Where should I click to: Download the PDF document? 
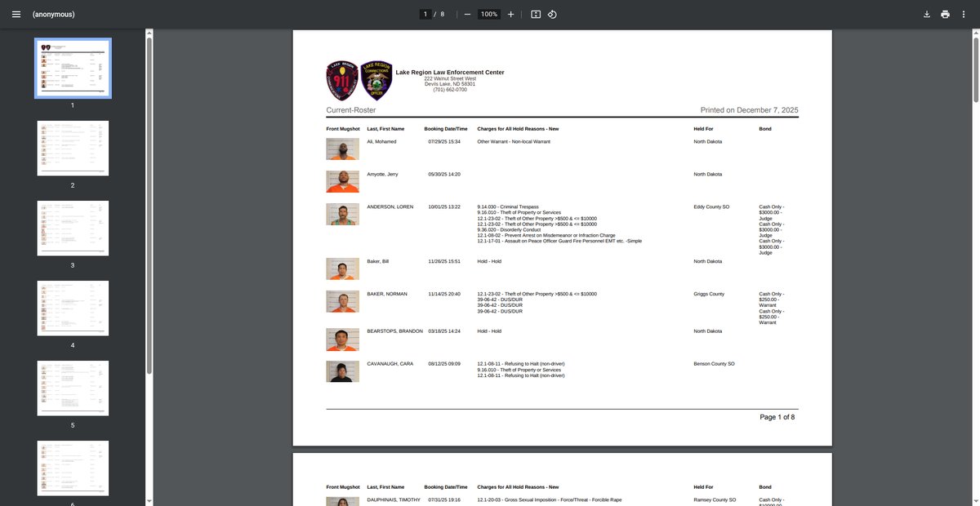coord(927,14)
